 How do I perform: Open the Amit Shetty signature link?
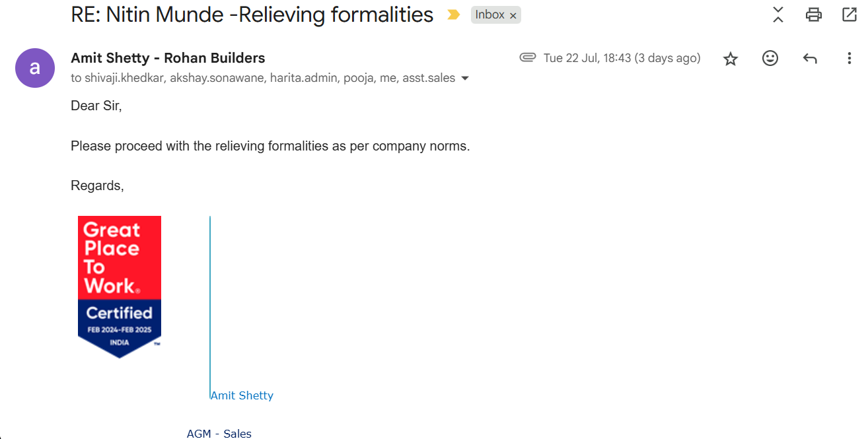coord(242,395)
